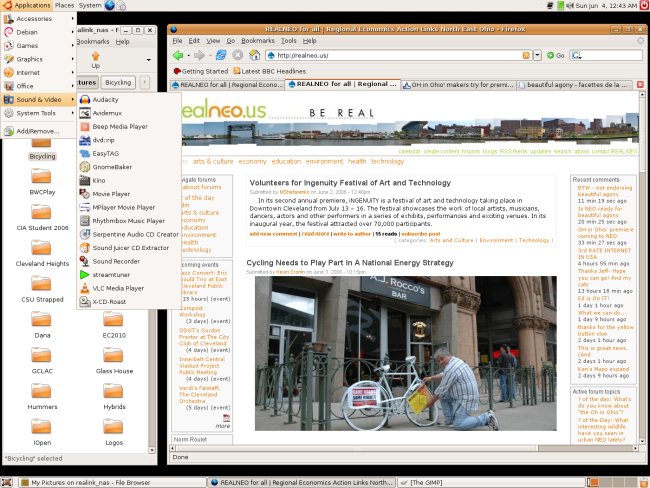The width and height of the screenshot is (650, 488).
Task: Open Add/Remove applications entry
Action: coord(39,131)
